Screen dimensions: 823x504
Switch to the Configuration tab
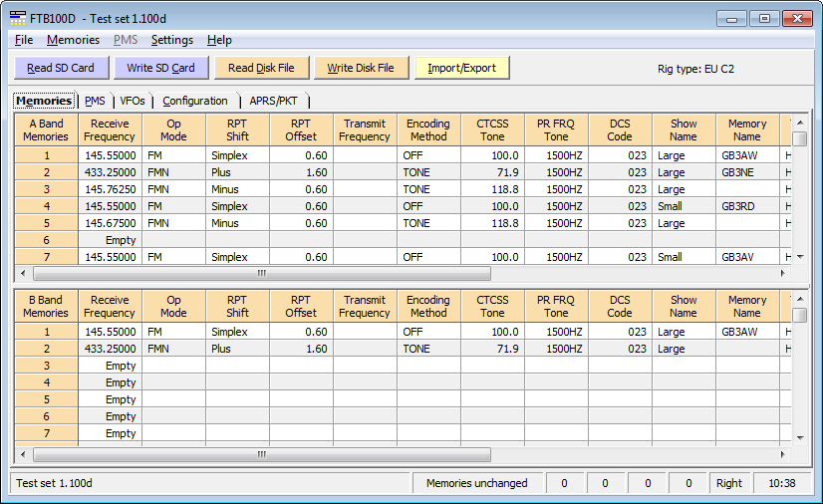pos(195,101)
